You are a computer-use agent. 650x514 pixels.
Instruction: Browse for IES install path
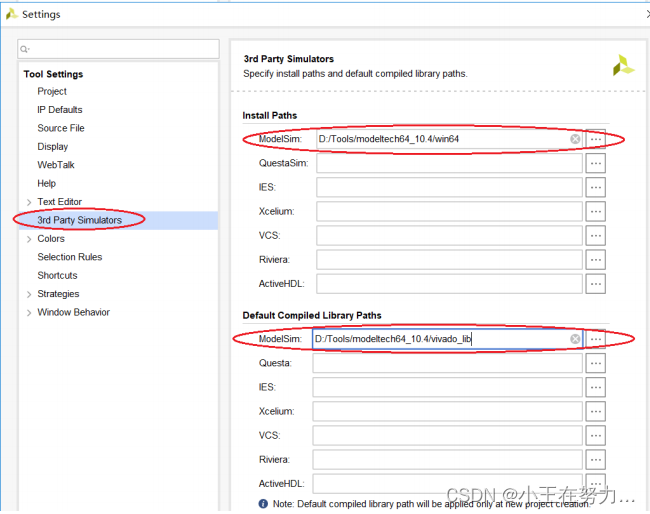coord(595,187)
